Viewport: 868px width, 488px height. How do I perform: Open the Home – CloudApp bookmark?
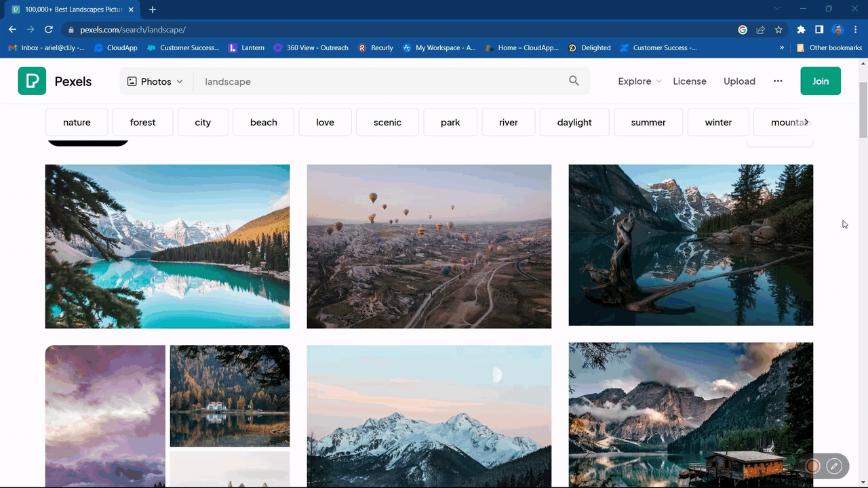522,47
